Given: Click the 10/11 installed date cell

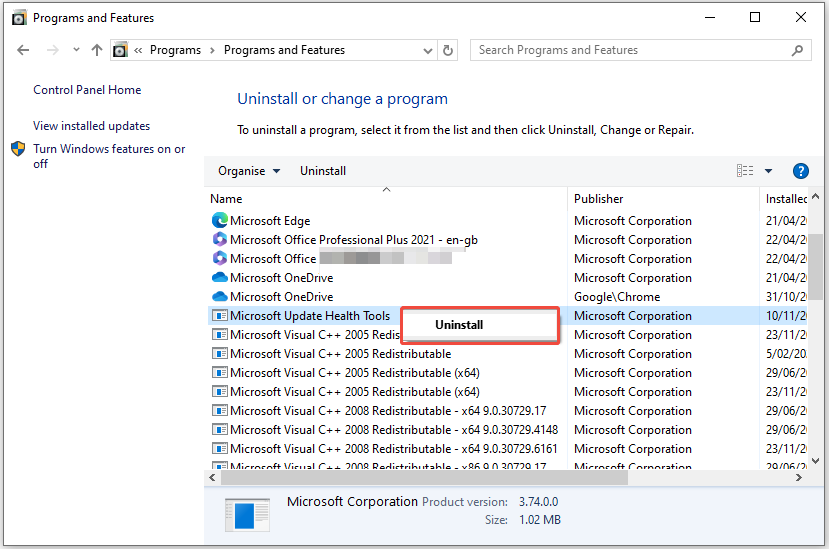Looking at the screenshot, I should click(786, 316).
